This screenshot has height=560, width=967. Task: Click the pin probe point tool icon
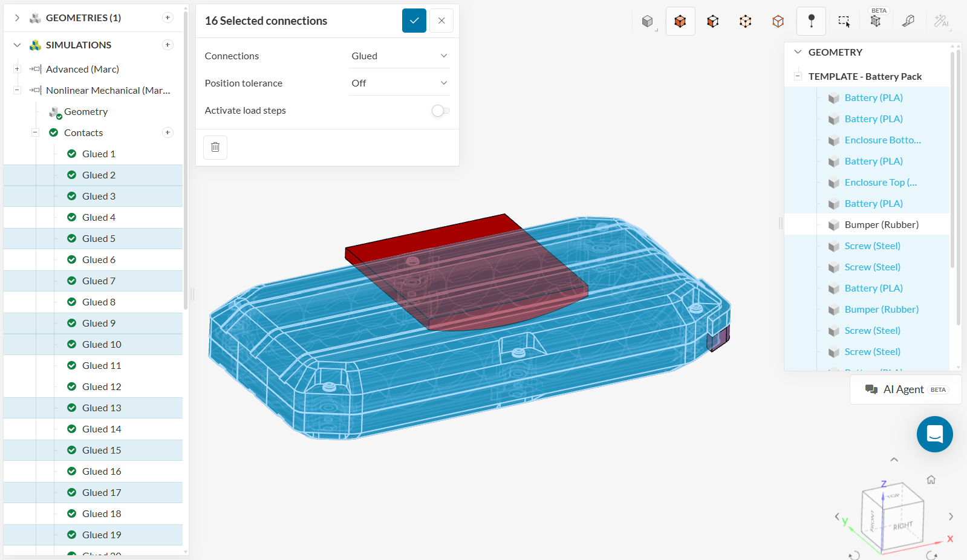(812, 21)
